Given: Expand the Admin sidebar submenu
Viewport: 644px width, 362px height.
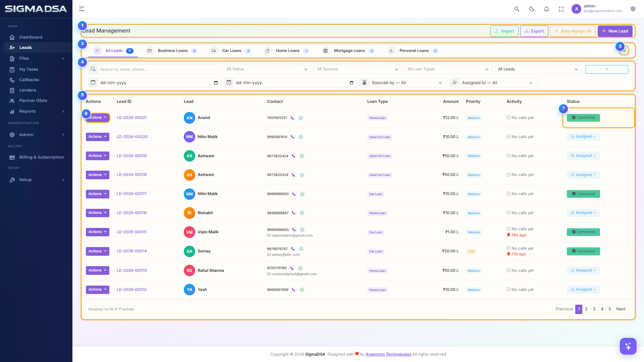Looking at the screenshot, I should (x=36, y=135).
